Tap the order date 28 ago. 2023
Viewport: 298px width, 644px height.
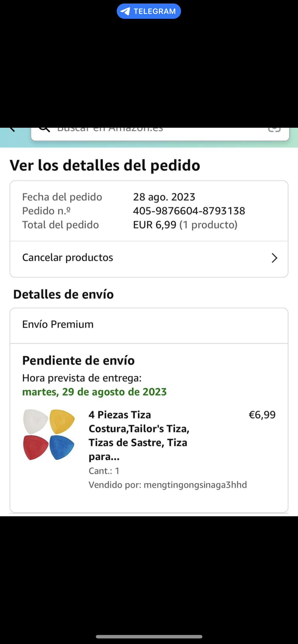(x=164, y=197)
